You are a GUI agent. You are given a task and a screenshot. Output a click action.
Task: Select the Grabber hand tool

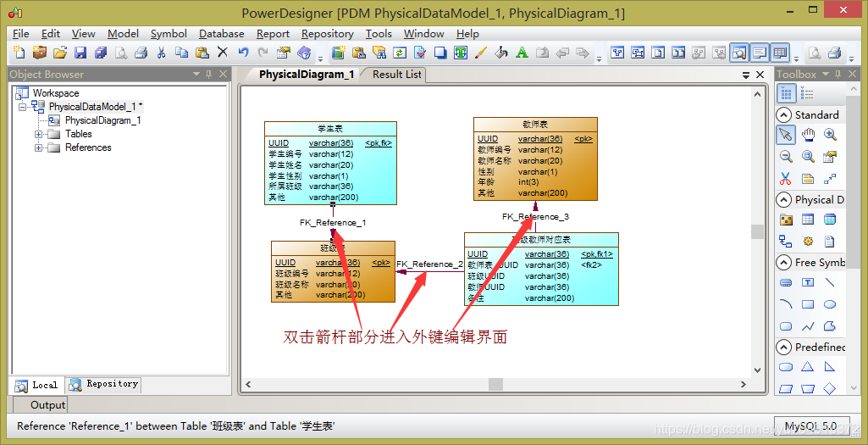click(808, 134)
